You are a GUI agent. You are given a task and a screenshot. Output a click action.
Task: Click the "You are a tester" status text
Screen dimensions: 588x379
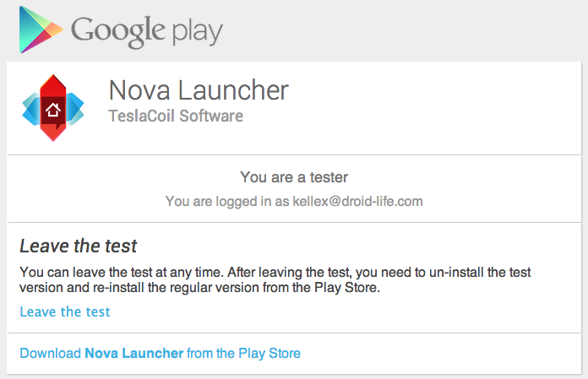tap(294, 177)
